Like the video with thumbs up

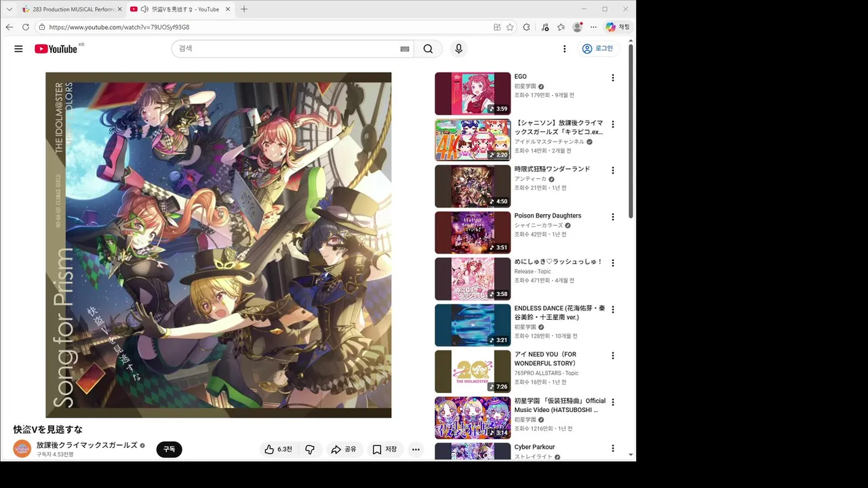[x=278, y=449]
